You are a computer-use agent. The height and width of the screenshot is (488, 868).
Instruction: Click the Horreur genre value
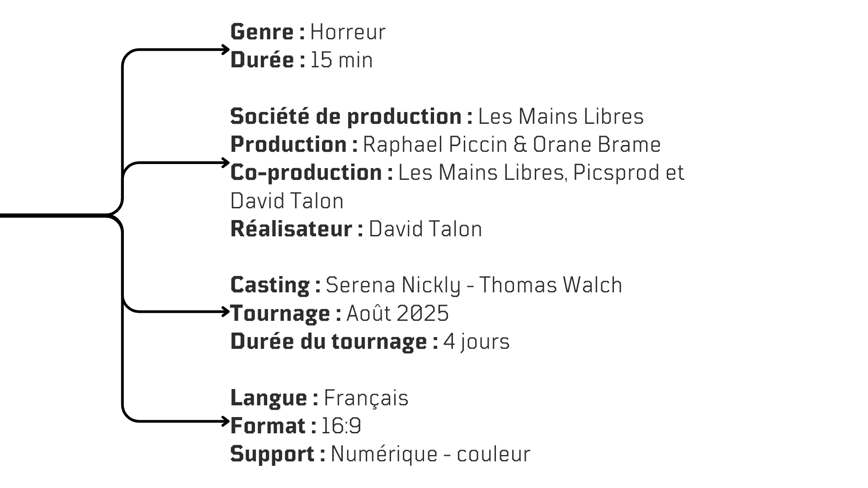point(348,32)
